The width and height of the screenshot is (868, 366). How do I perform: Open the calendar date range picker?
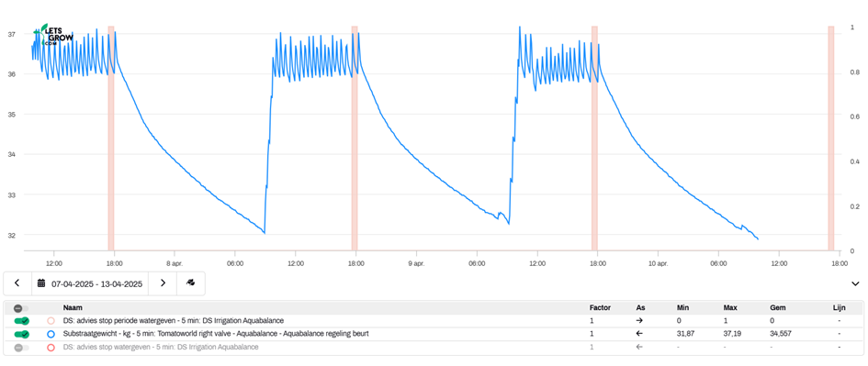(x=40, y=283)
